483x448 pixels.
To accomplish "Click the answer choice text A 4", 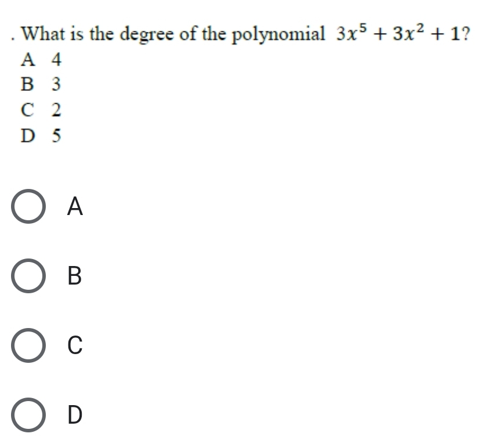I will pyautogui.click(x=41, y=60).
